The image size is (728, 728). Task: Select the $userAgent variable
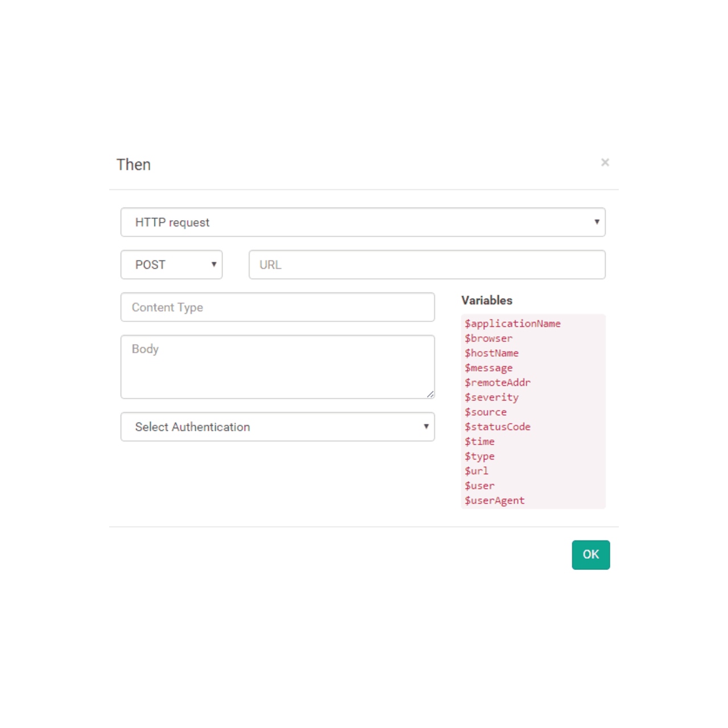tap(494, 500)
